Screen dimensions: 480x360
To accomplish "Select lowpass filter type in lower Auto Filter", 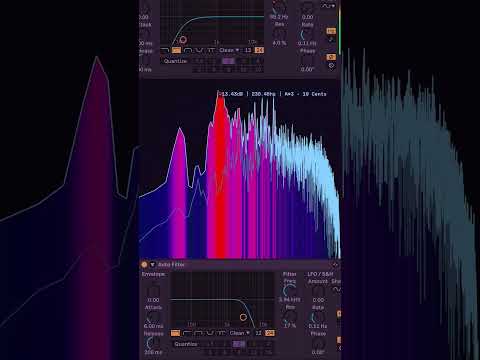I will click(x=175, y=333).
